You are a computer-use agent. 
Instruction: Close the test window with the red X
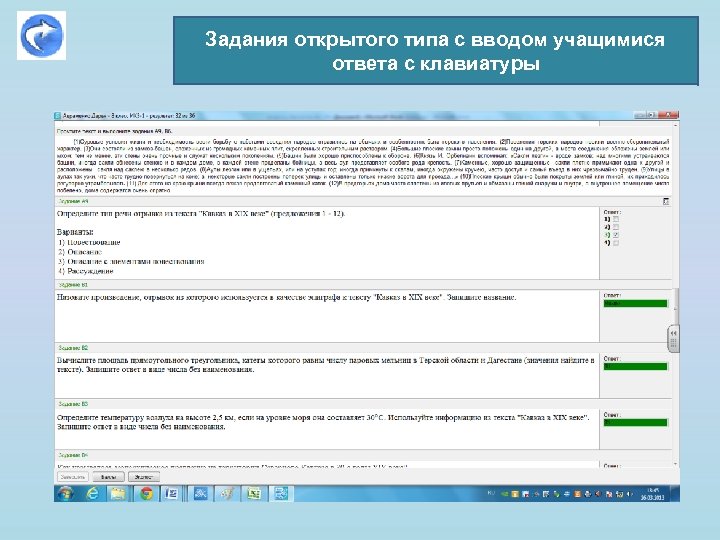pos(668,115)
